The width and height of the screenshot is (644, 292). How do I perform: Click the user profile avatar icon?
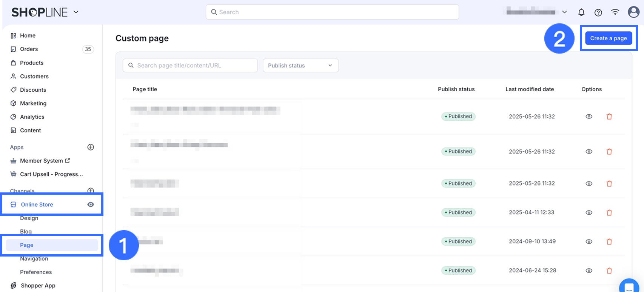point(633,12)
